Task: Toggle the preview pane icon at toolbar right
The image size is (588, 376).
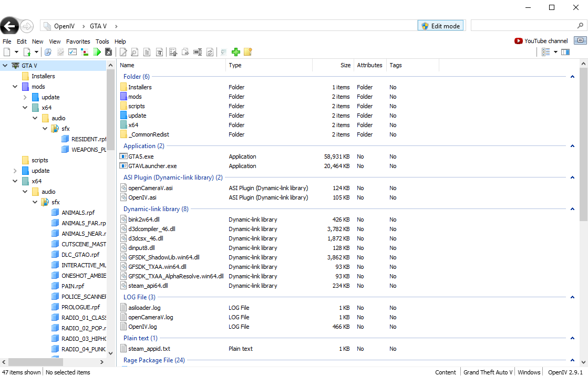Action: 565,52
